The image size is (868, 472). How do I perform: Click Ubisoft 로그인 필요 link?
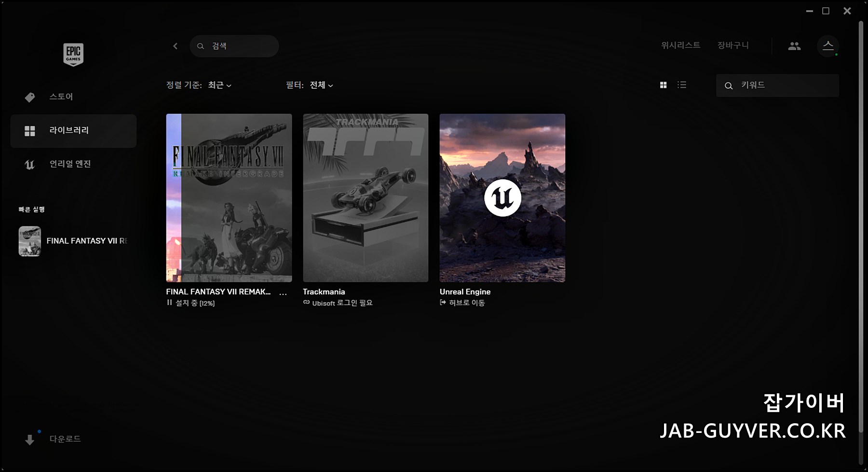[342, 303]
